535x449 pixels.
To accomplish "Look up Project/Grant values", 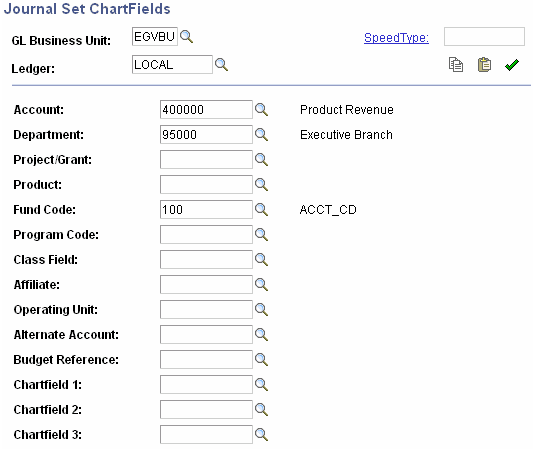I will 261,159.
